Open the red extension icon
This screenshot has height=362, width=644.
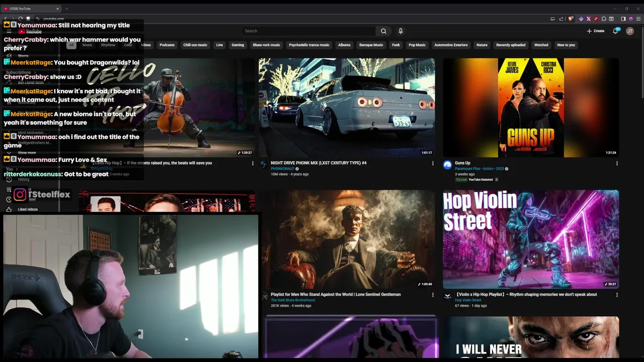[596, 19]
